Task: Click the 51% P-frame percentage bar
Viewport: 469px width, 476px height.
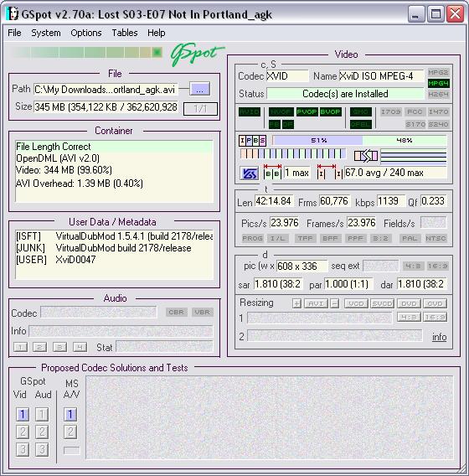Action: (318, 141)
